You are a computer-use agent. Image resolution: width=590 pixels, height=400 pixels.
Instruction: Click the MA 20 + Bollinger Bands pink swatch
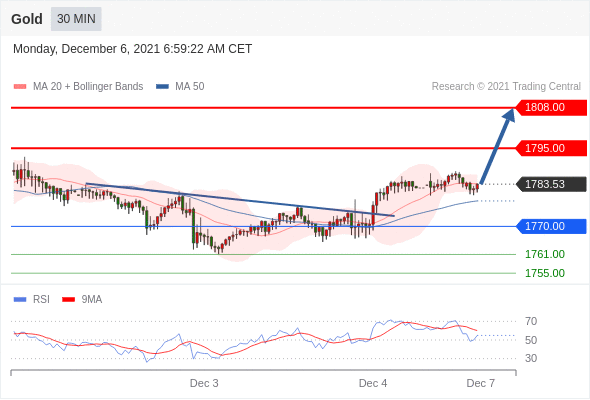(x=20, y=87)
